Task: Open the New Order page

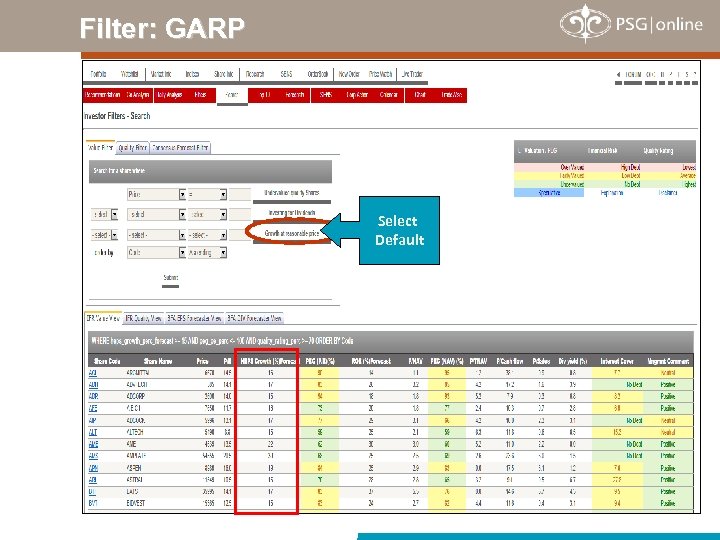Action: coord(349,74)
